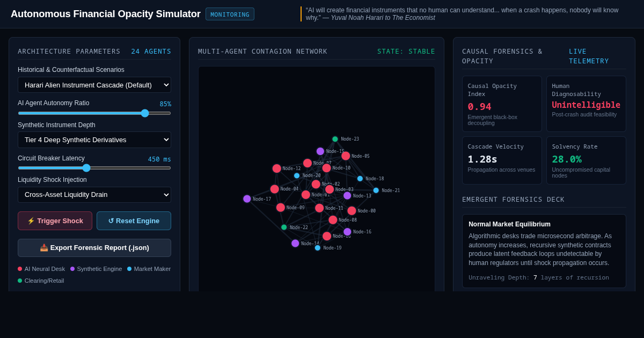Select the blue Node-19 dot

[x=318, y=248]
